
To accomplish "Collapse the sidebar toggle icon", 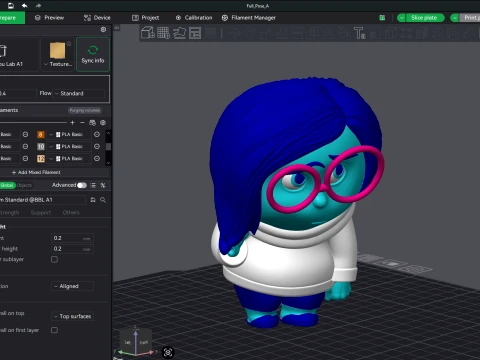I will [117, 28].
